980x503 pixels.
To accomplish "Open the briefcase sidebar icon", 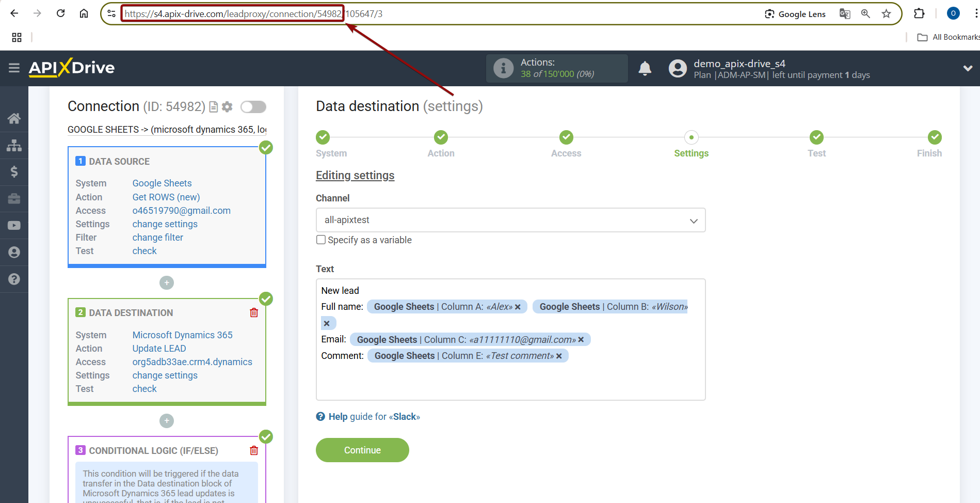I will [14, 199].
